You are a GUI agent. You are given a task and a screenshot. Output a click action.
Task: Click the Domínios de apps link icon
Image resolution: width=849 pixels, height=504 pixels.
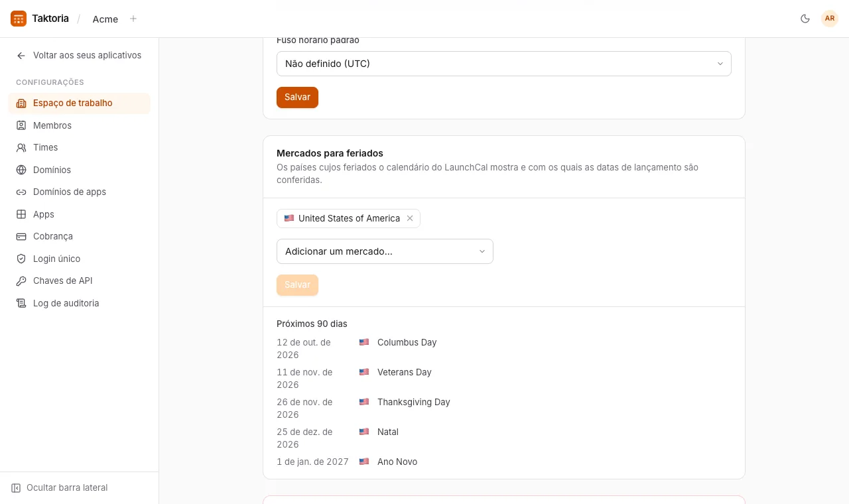[21, 192]
